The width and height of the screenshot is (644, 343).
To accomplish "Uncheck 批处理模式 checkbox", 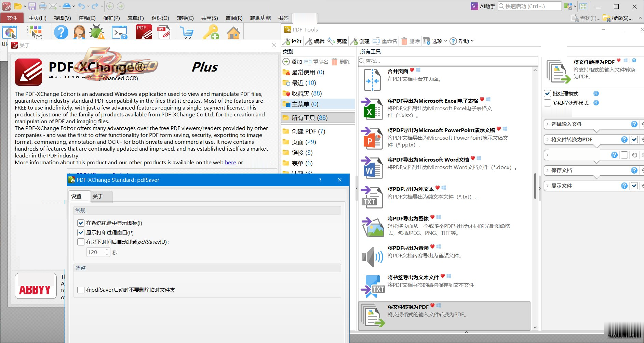I will coord(548,93).
